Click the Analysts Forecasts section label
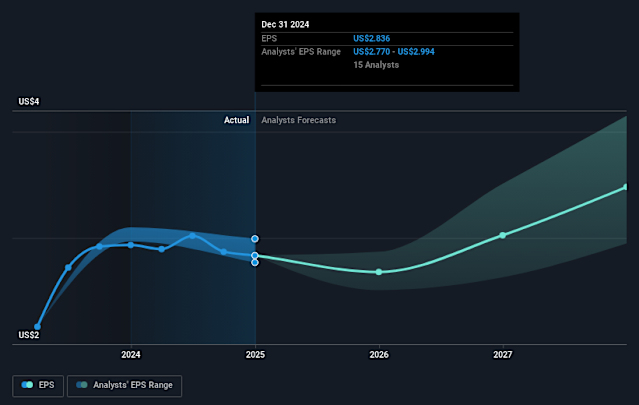639x405 pixels. tap(298, 120)
